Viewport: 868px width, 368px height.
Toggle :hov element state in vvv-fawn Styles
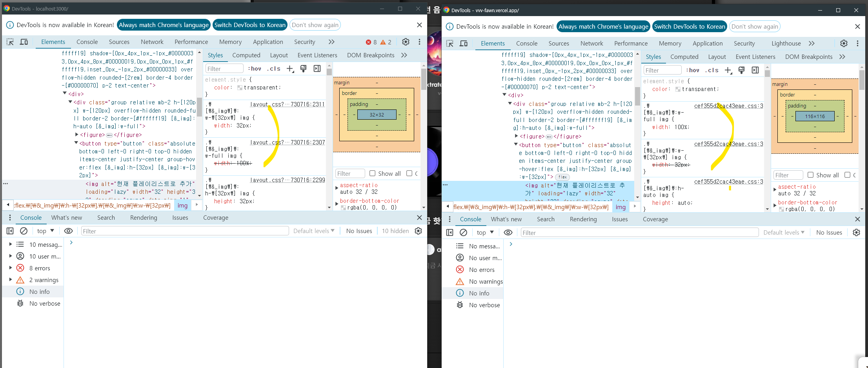tap(693, 70)
